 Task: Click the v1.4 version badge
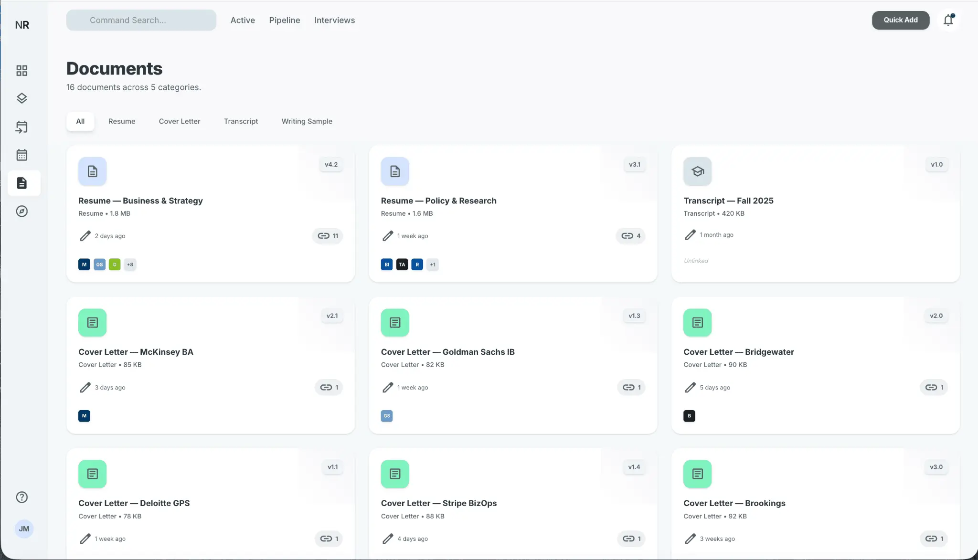tap(634, 467)
